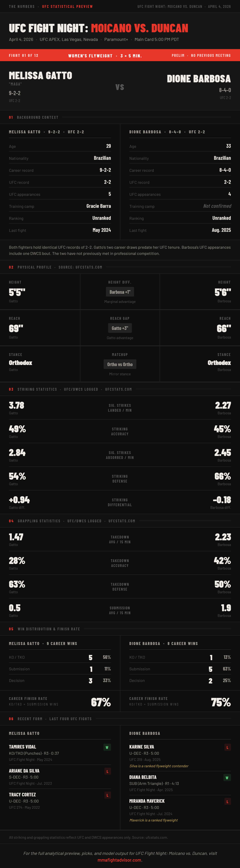Viewport: 240px width, 868px height.
Task: Click the L badge beside Miranda Maverick
Action: 227,801
